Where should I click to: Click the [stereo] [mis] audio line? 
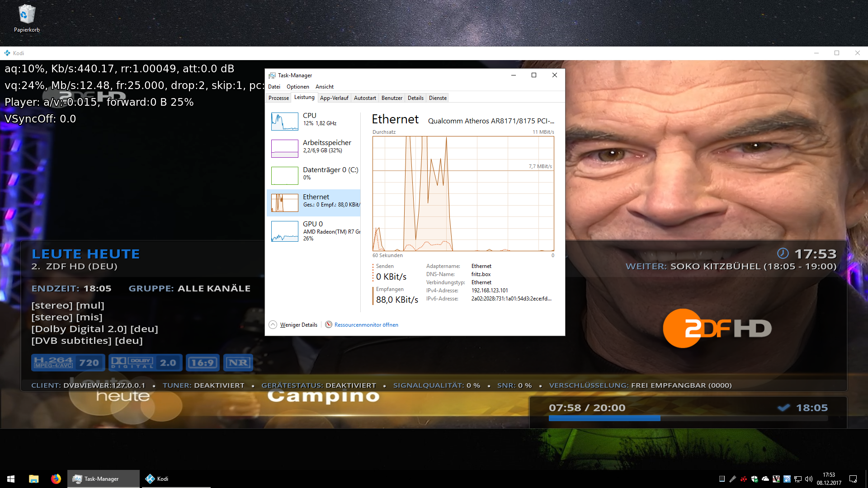point(67,317)
